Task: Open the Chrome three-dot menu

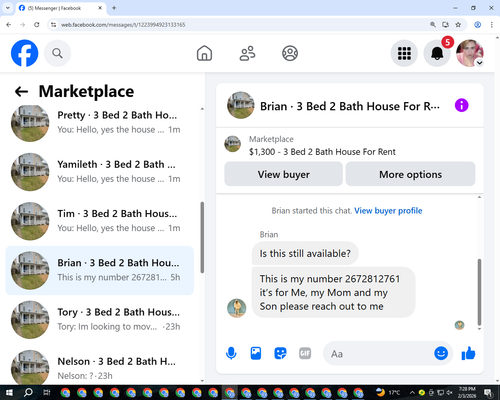Action: [491, 25]
